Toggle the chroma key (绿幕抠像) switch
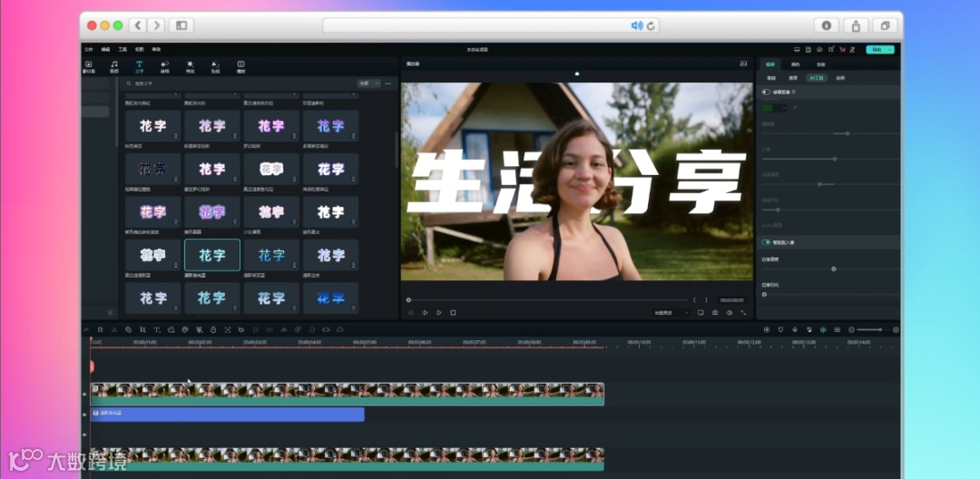Image resolution: width=980 pixels, height=479 pixels. pyautogui.click(x=766, y=92)
